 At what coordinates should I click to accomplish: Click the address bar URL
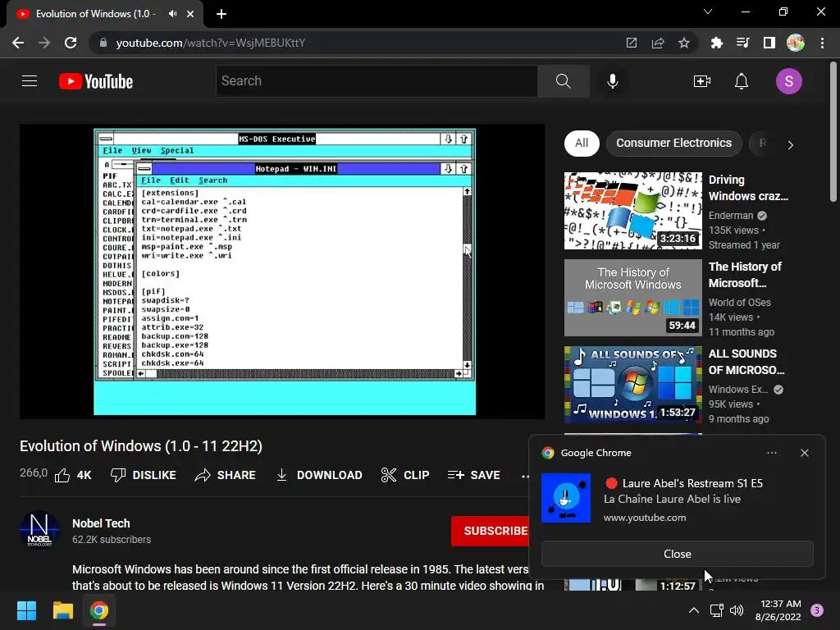(211, 43)
